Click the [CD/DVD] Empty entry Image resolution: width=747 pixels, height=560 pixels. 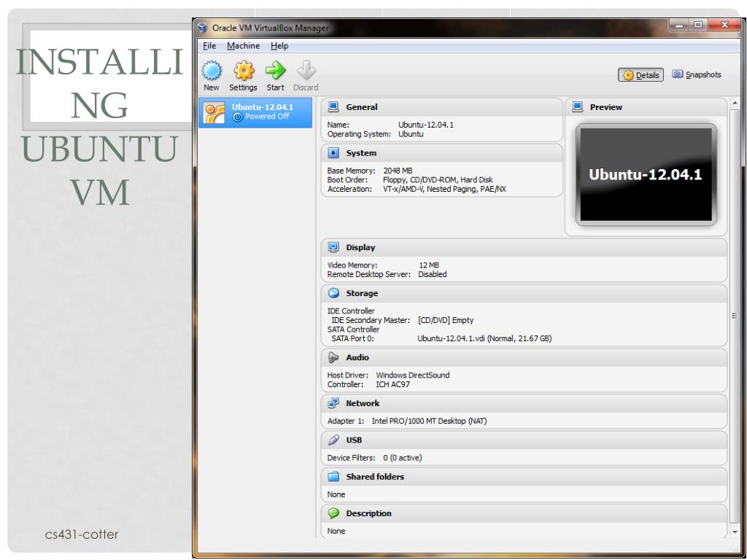[446, 321]
